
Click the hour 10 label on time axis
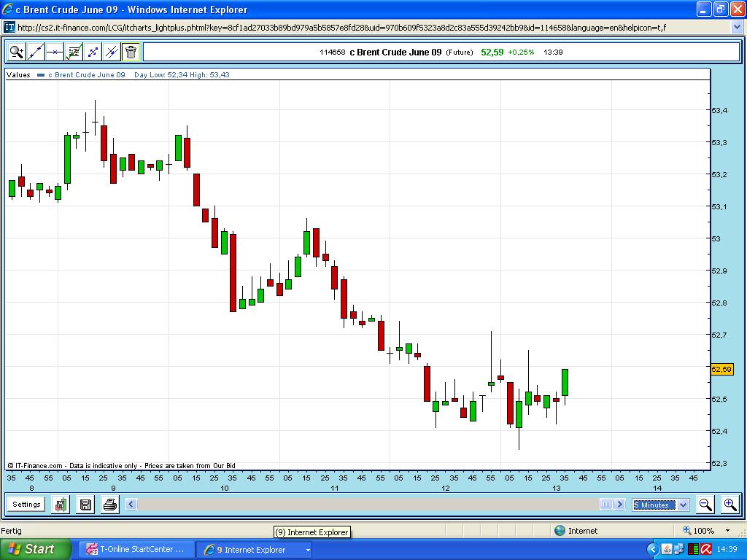click(225, 488)
